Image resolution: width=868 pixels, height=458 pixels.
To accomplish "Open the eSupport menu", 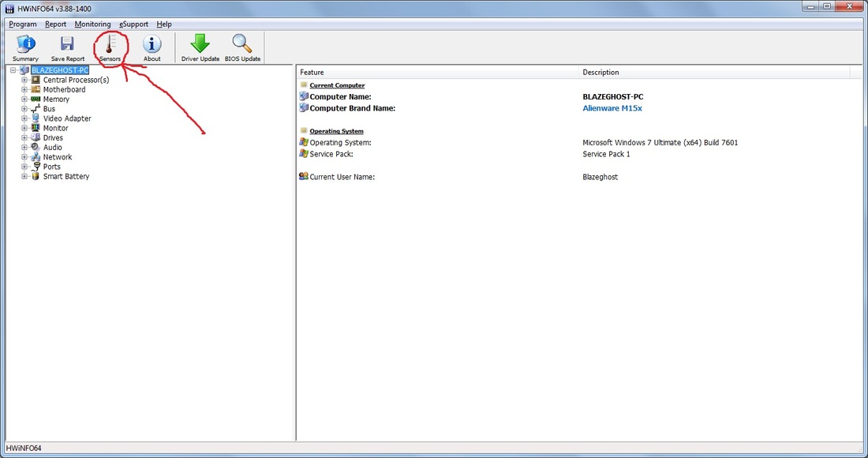I will (133, 24).
